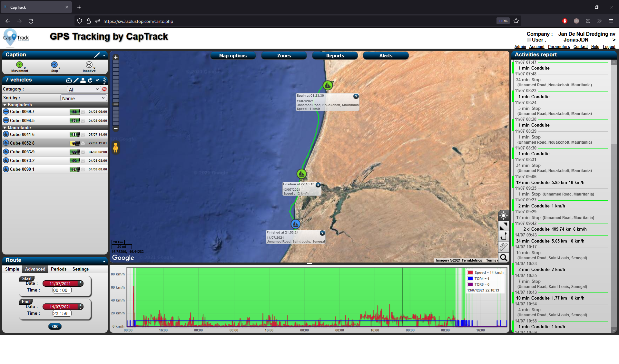Minimize the Caption panel
619x364 pixels.
[x=104, y=55]
